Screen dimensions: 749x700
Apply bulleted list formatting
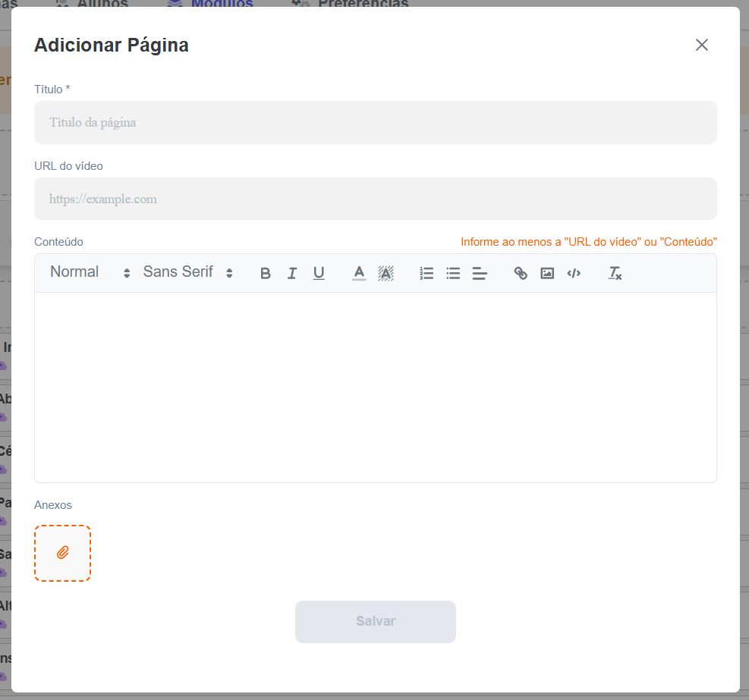453,273
